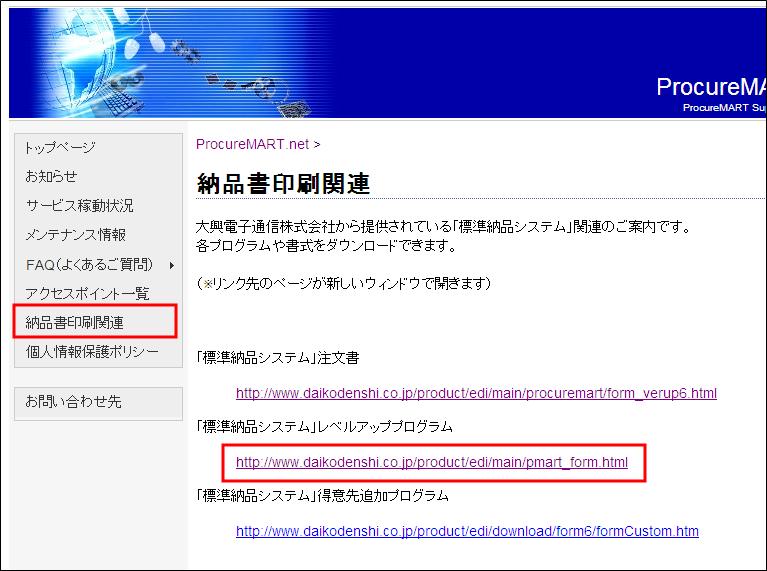Click the note about links opening new window
The height and width of the screenshot is (571, 767).
coord(343,283)
